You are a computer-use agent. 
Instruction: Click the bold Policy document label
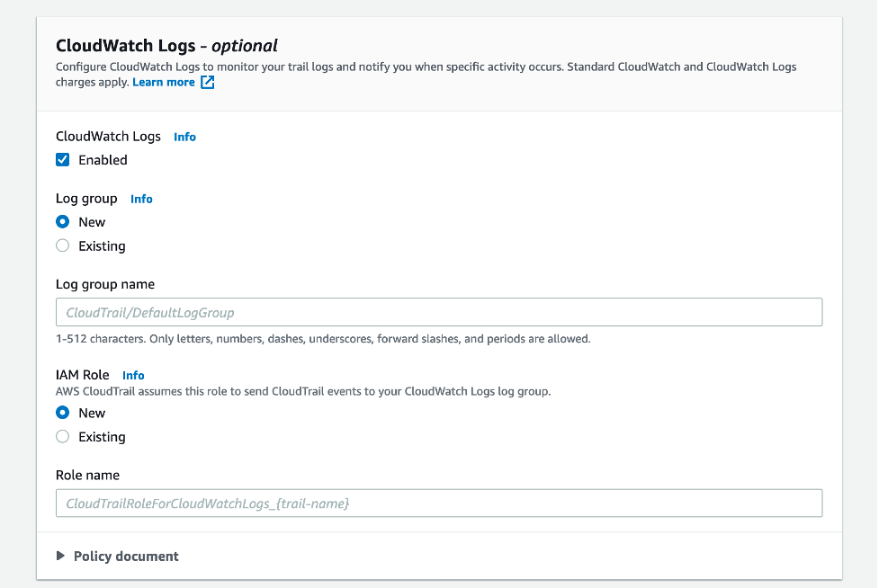pyautogui.click(x=126, y=557)
